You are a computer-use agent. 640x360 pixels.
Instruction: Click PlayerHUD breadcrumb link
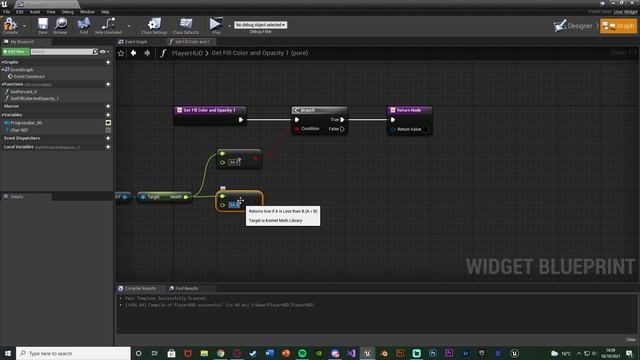(x=187, y=53)
